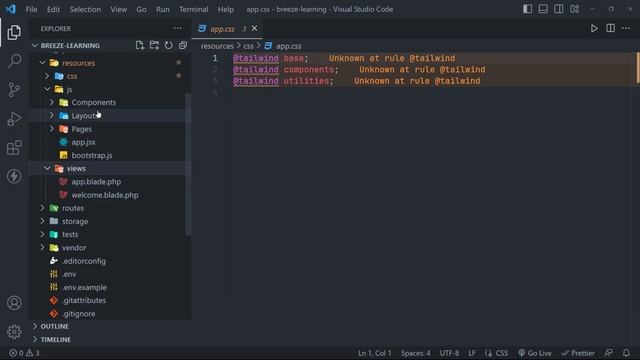Open the View menu

tap(118, 9)
